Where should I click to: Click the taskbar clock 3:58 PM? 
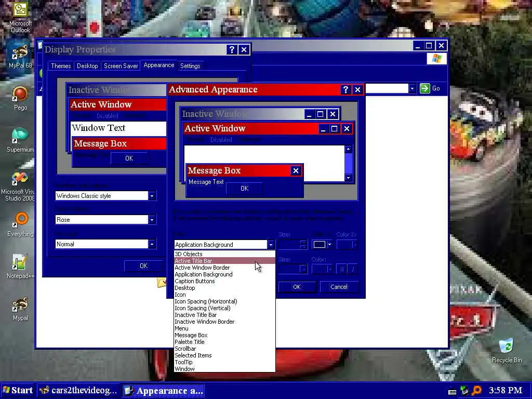505,391
